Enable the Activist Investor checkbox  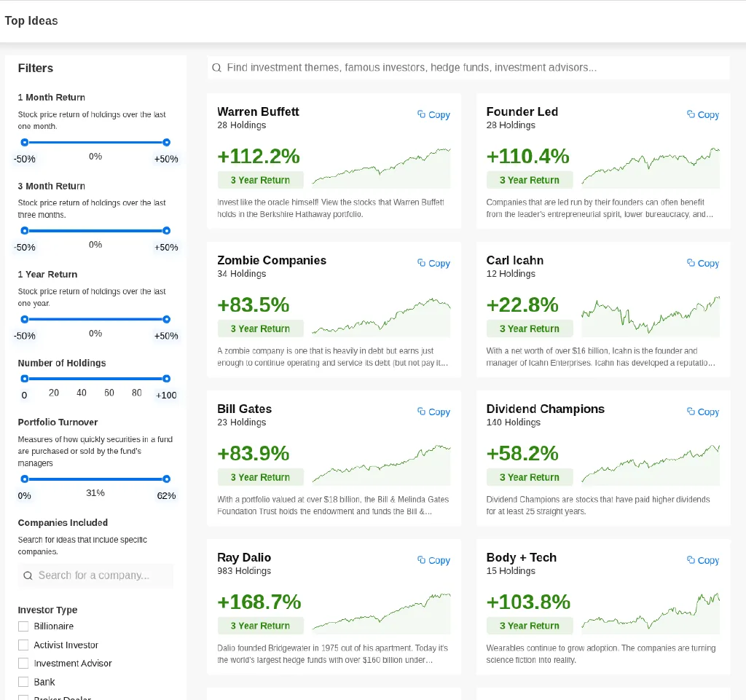point(23,645)
